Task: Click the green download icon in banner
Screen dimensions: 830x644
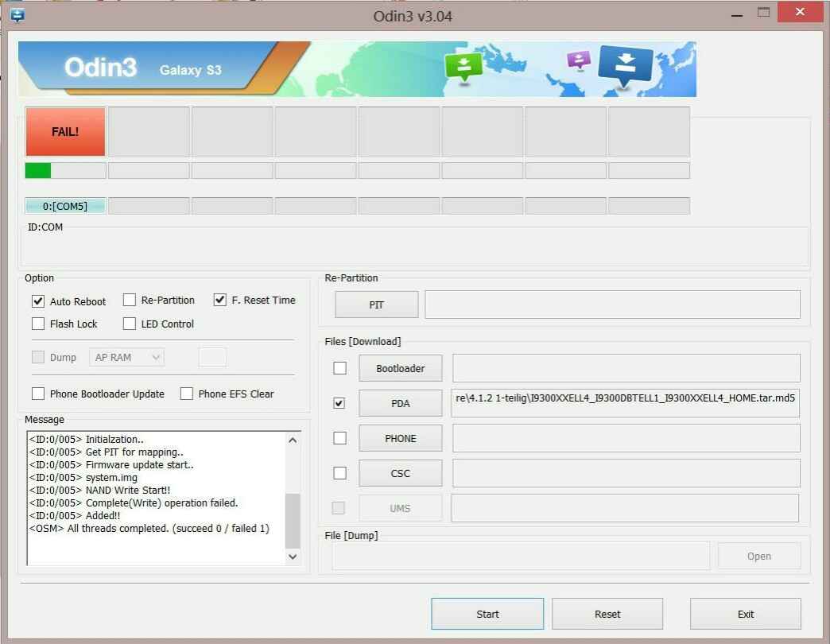Action: tap(463, 67)
